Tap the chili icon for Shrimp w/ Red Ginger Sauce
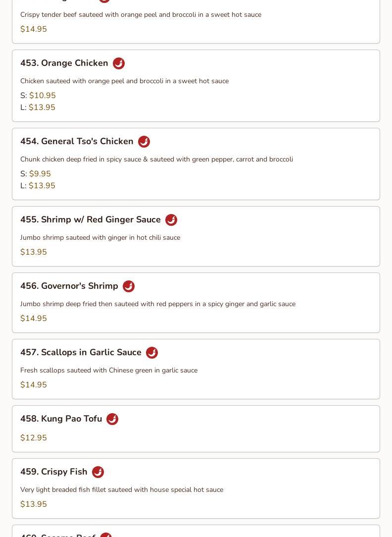The height and width of the screenshot is (537, 392). pyautogui.click(x=171, y=220)
